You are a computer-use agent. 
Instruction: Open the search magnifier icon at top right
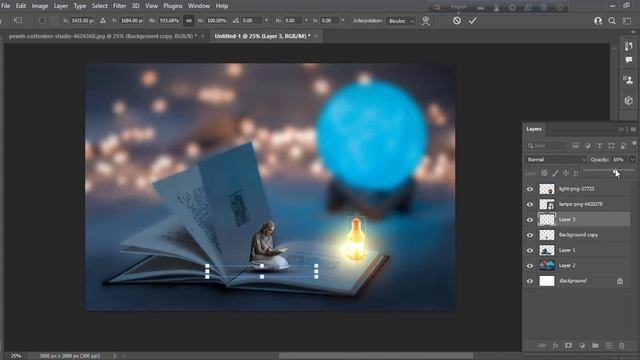pyautogui.click(x=612, y=21)
